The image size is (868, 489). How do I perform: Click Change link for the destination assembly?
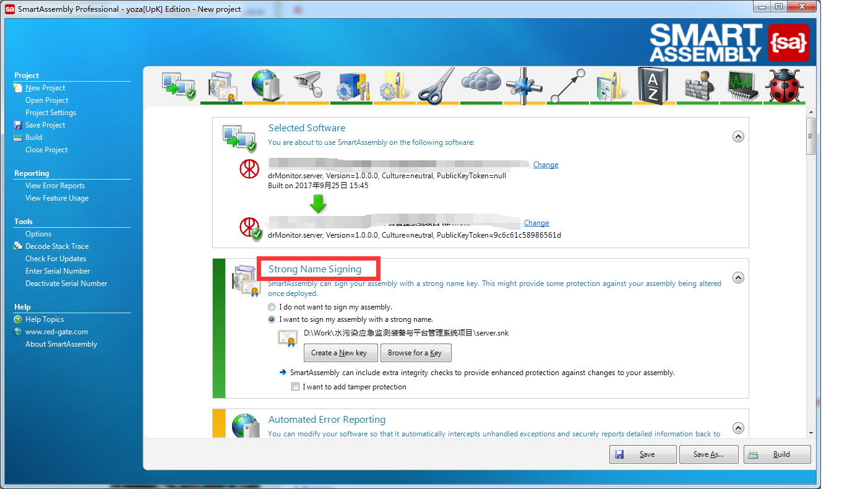(536, 223)
